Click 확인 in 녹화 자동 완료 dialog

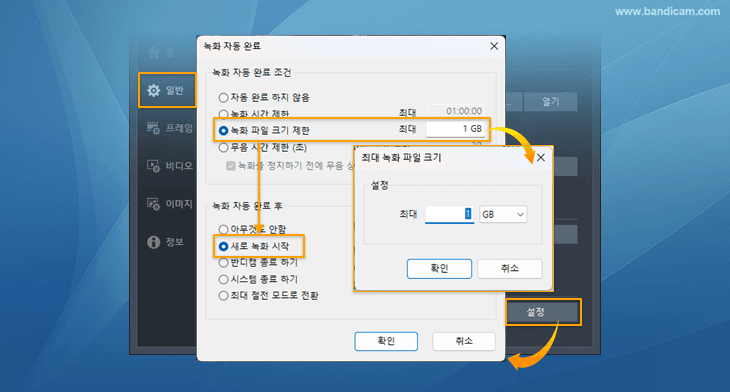click(386, 341)
